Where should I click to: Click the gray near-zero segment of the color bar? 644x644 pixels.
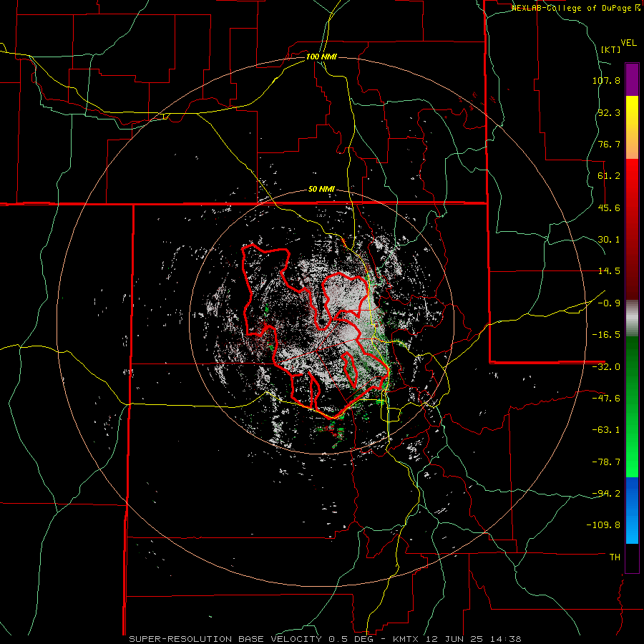[x=632, y=317]
